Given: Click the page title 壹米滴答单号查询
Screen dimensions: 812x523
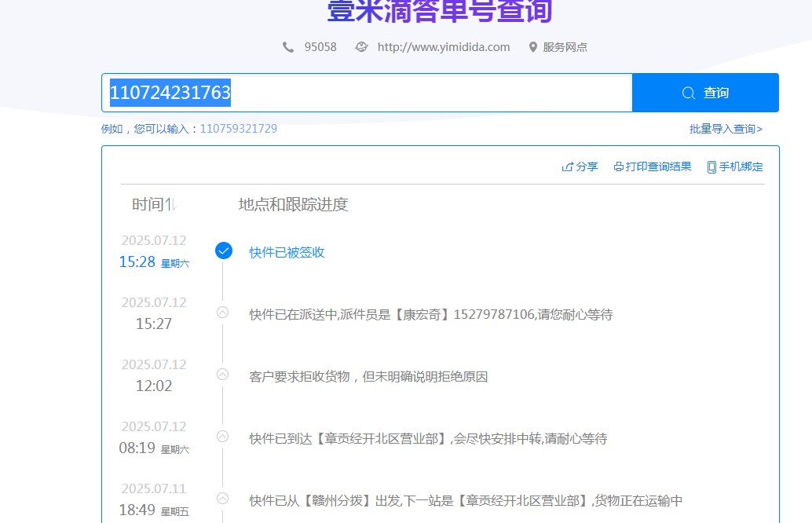Looking at the screenshot, I should tap(440, 10).
